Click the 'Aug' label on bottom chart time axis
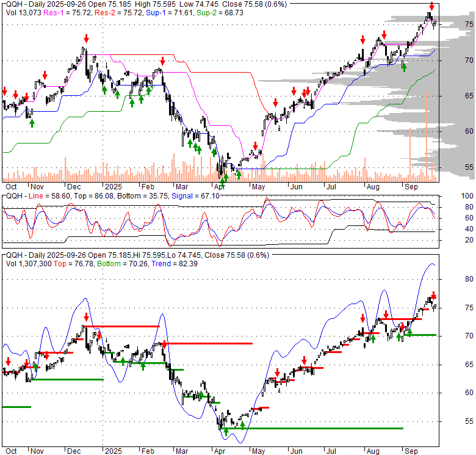Viewport: 476px width, 455px height. [373, 451]
